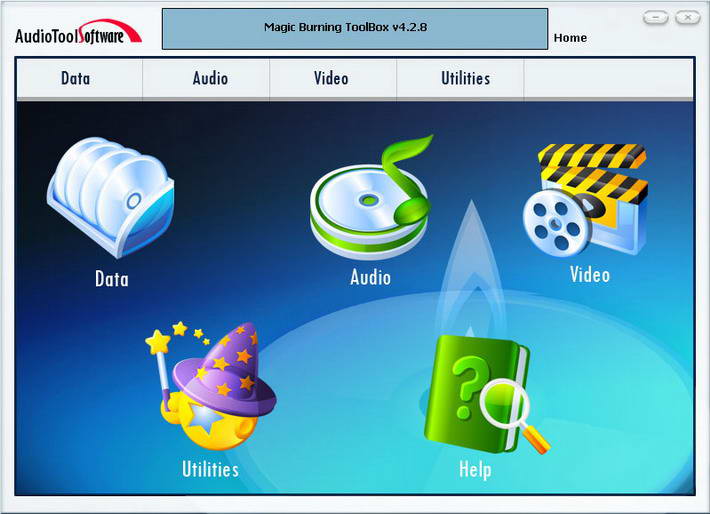This screenshot has width=710, height=514.
Task: Click the blank tab segment after Utilities
Action: [609, 79]
